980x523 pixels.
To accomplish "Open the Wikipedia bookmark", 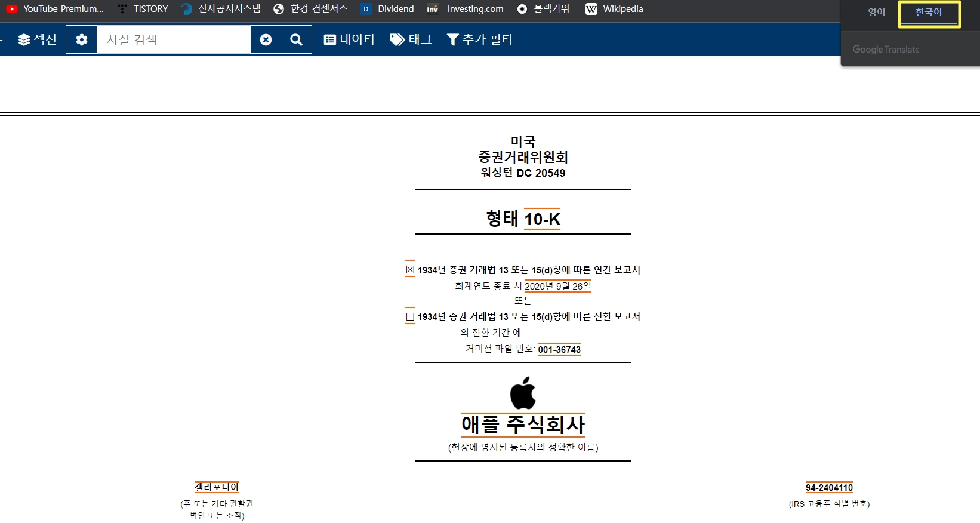I will pyautogui.click(x=614, y=9).
